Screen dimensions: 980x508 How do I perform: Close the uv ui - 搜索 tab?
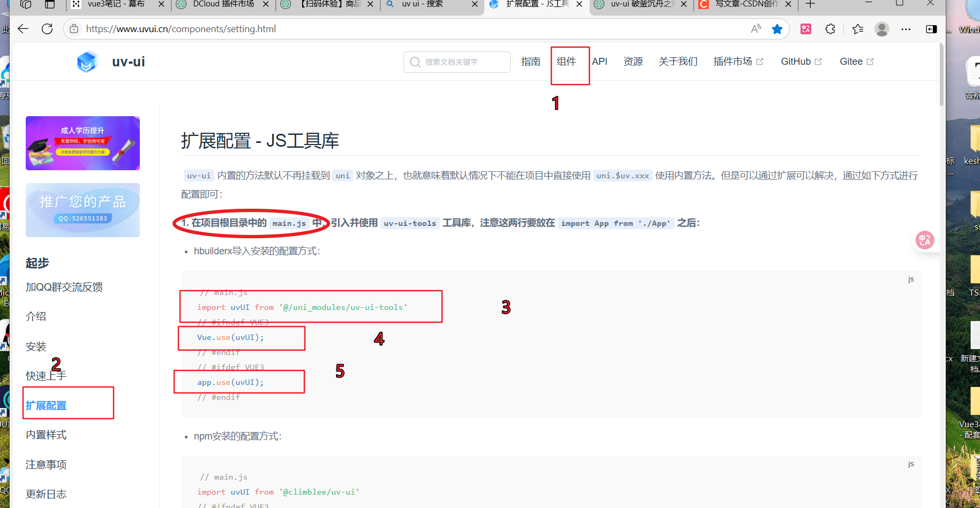[x=475, y=4]
